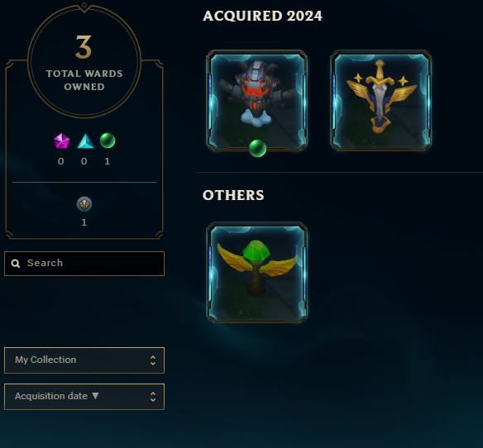Select the green gem winged ward
483x448 pixels.
pos(257,273)
